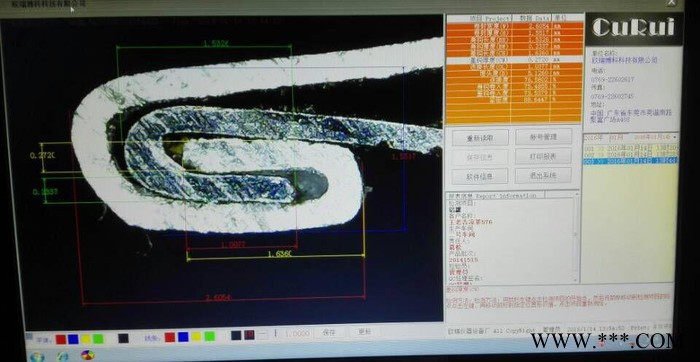
Task: Click the 保存 button in bottom toolbar
Action: coord(329,333)
